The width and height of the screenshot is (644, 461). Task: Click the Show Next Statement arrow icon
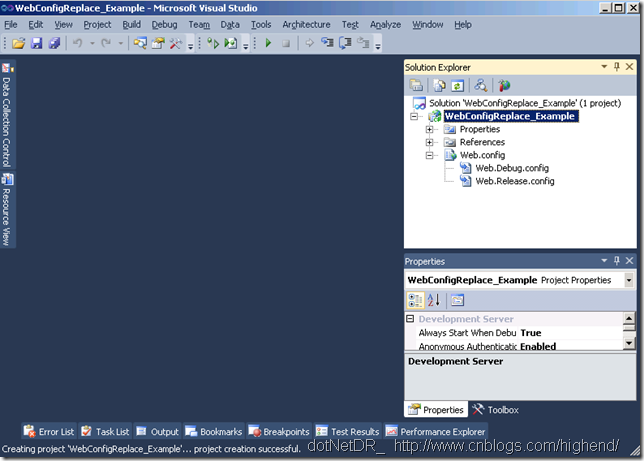pyautogui.click(x=309, y=43)
